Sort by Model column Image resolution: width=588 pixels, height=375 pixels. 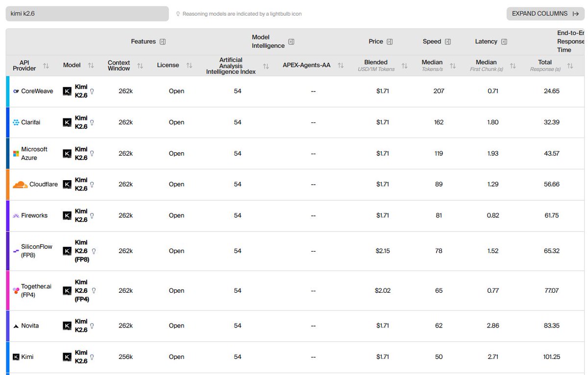point(91,66)
